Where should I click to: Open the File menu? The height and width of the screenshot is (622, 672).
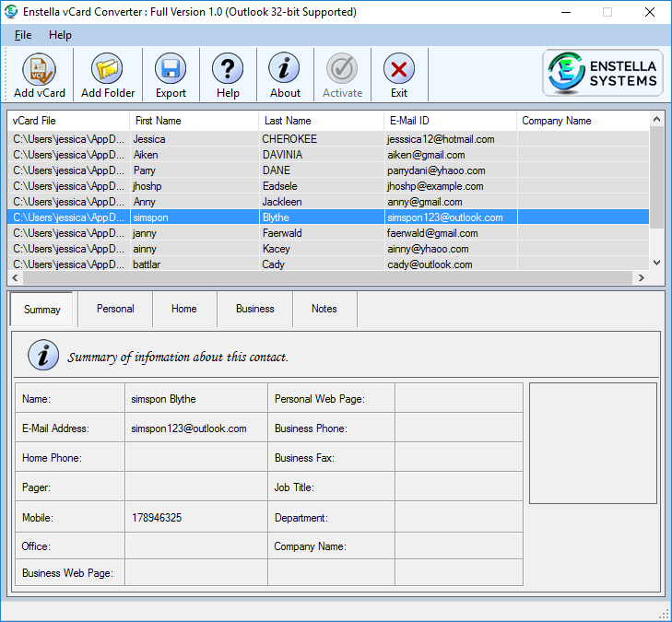[x=23, y=35]
